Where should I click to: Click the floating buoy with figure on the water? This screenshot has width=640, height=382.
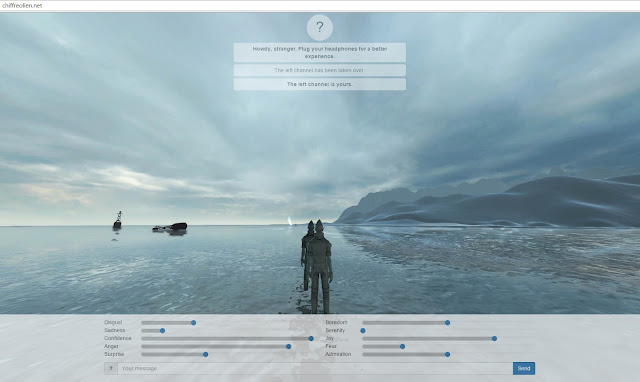pos(118,220)
